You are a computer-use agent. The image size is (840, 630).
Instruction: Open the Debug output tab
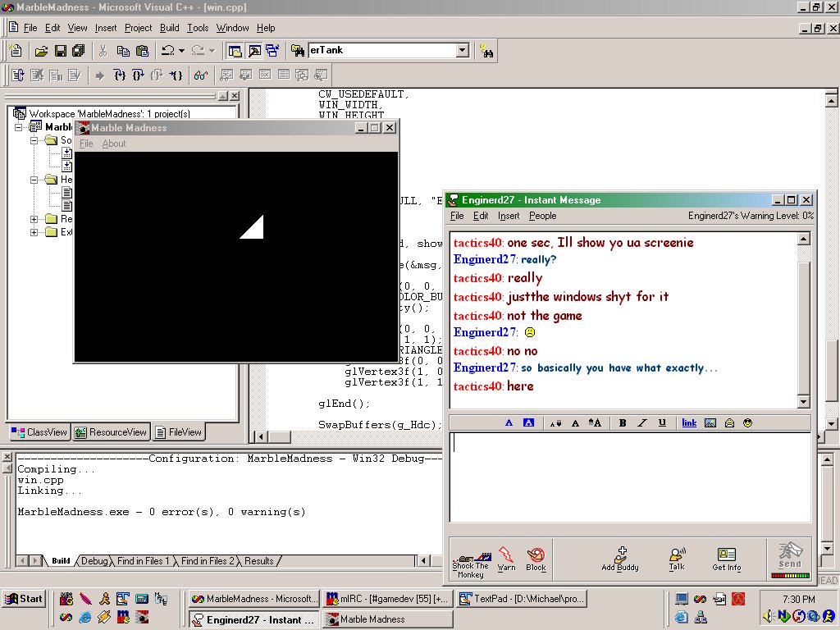tap(94, 561)
